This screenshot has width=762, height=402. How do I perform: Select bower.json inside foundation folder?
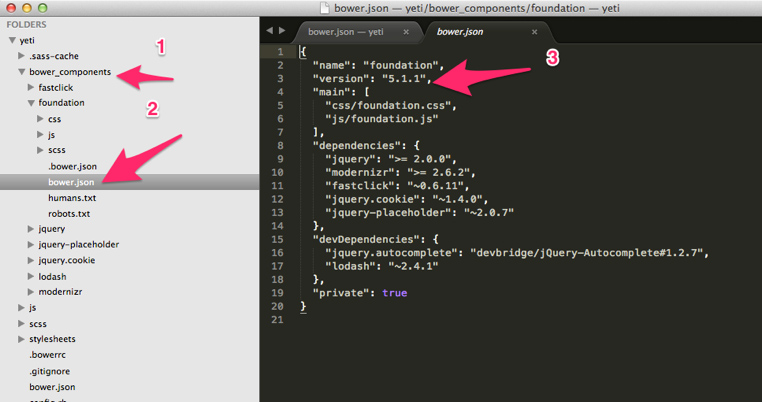[x=71, y=182]
